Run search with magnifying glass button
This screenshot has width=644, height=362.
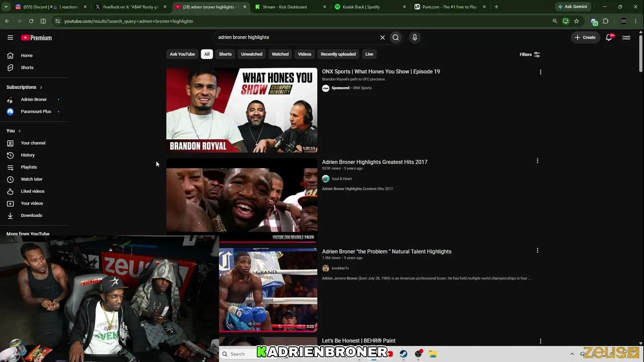click(x=396, y=37)
